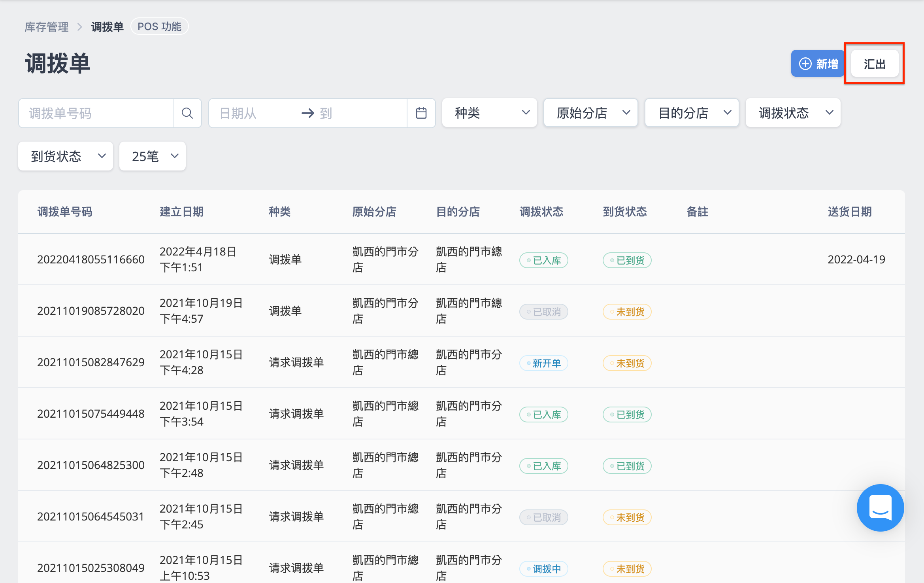
Task: Click 已取消 badge for order 20211015064545031
Action: click(x=544, y=517)
